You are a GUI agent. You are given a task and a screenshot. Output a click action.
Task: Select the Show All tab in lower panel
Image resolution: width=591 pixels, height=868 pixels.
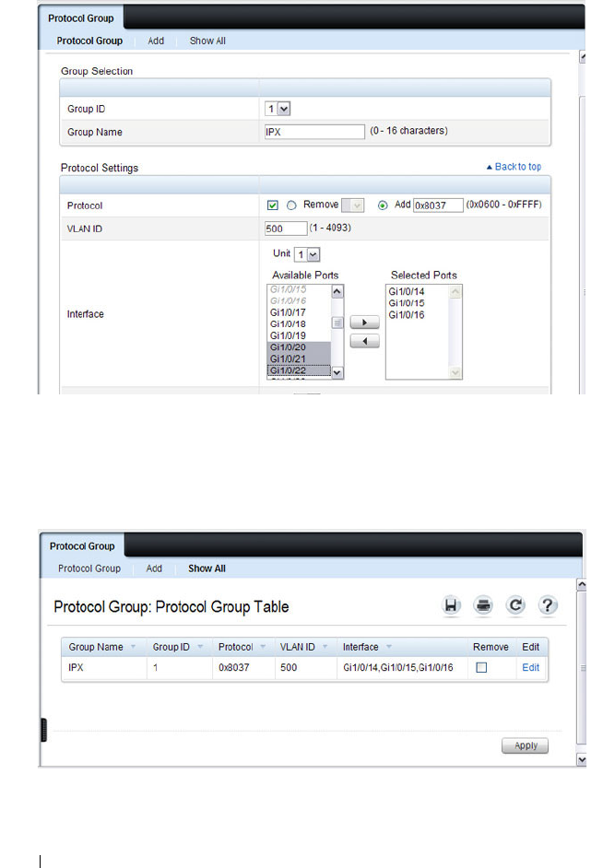(x=207, y=569)
